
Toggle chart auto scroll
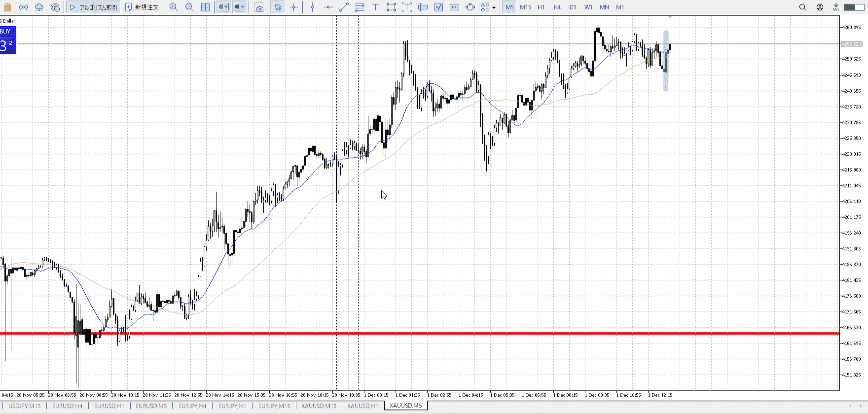tap(223, 7)
